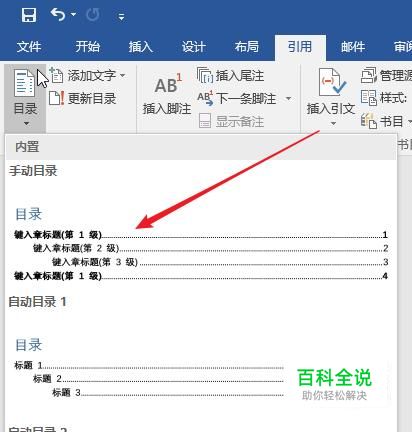Open the Undo history dropdown arrow
This screenshot has height=432, width=412.
(x=73, y=15)
